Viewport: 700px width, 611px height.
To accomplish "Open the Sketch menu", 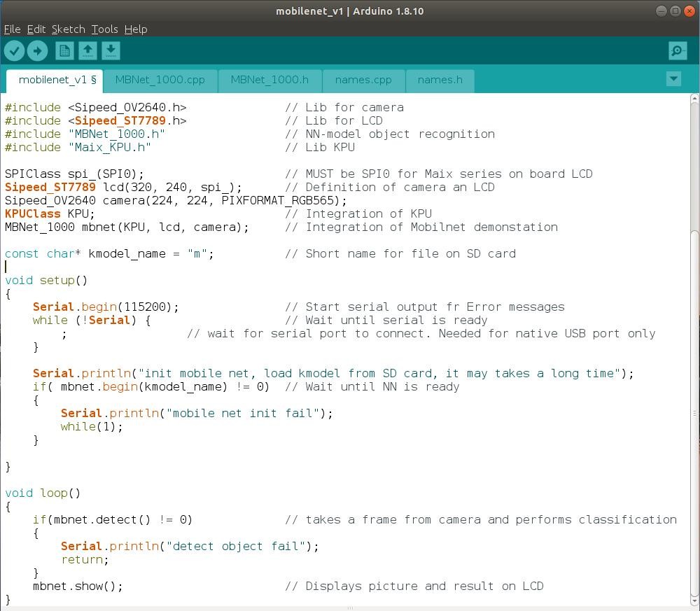I will pyautogui.click(x=67, y=29).
